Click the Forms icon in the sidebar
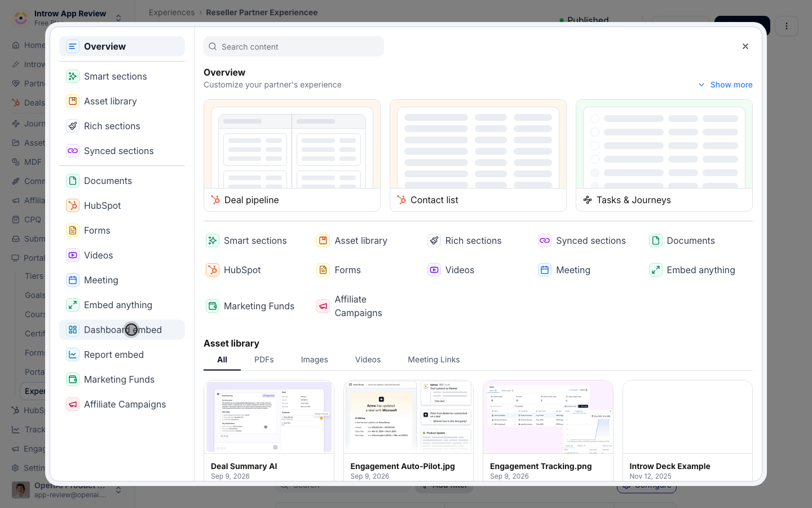Screen dimensions: 812x508 [x=73, y=230]
